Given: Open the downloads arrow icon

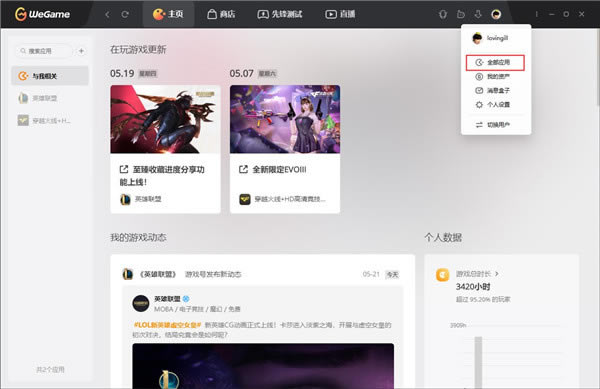Looking at the screenshot, I should pos(478,15).
